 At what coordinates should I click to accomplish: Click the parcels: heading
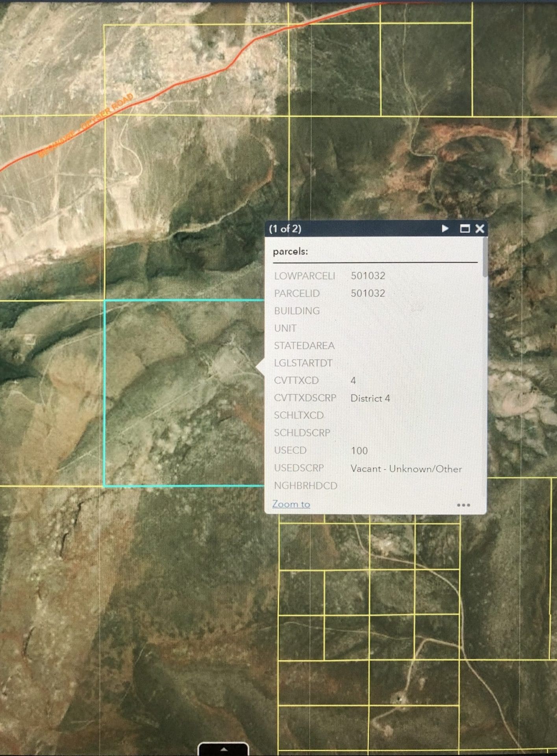pos(291,251)
